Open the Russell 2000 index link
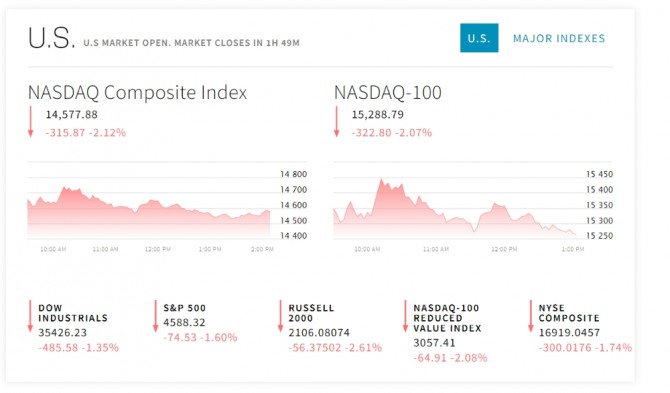 pos(311,313)
